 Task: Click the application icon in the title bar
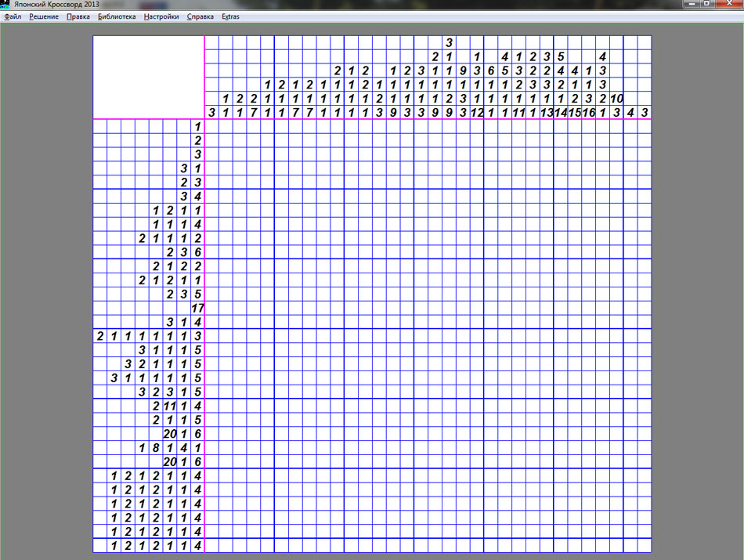point(5,4)
